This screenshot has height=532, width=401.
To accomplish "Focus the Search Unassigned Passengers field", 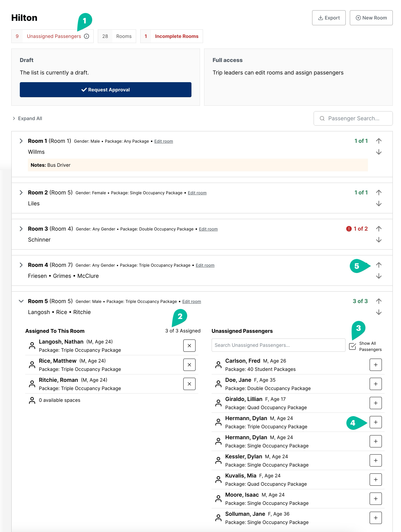I will pyautogui.click(x=278, y=345).
